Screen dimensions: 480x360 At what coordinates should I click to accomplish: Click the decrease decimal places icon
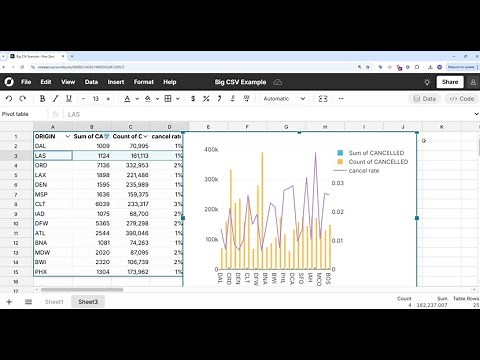233,99
